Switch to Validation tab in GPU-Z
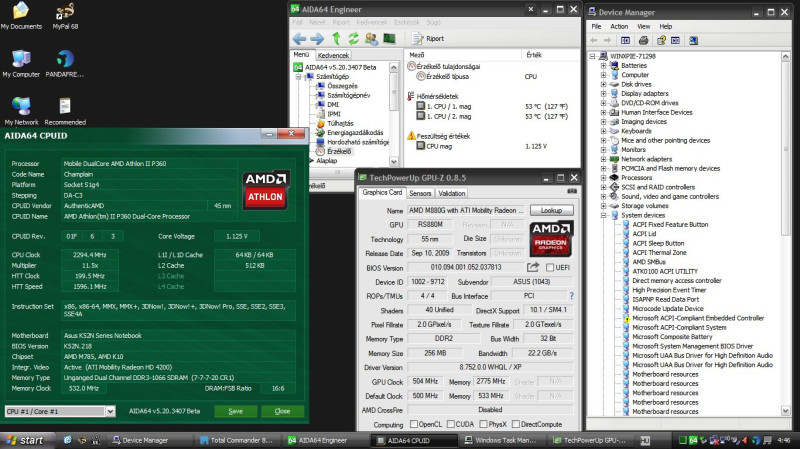 pos(452,193)
